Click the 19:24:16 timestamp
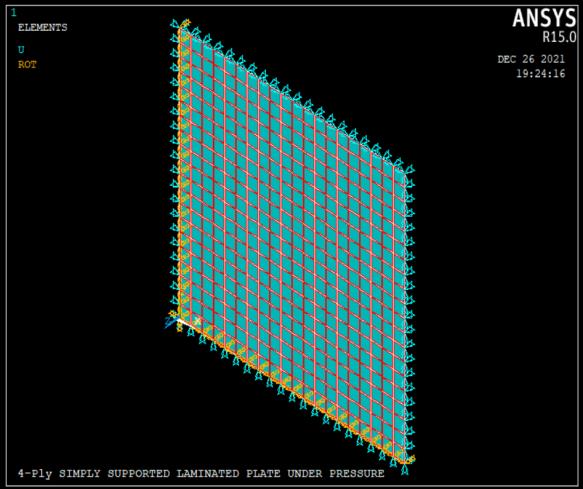This screenshot has width=583, height=489. [540, 74]
